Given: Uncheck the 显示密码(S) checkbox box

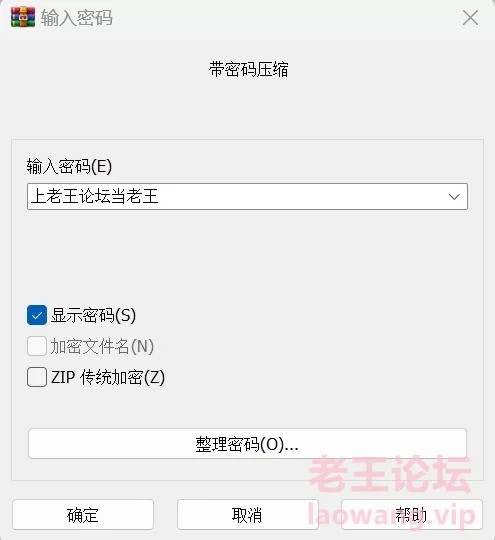Looking at the screenshot, I should click(37, 315).
